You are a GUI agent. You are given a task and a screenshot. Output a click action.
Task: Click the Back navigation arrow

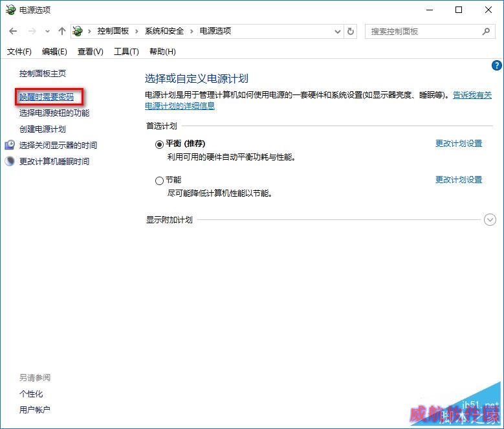pos(13,31)
